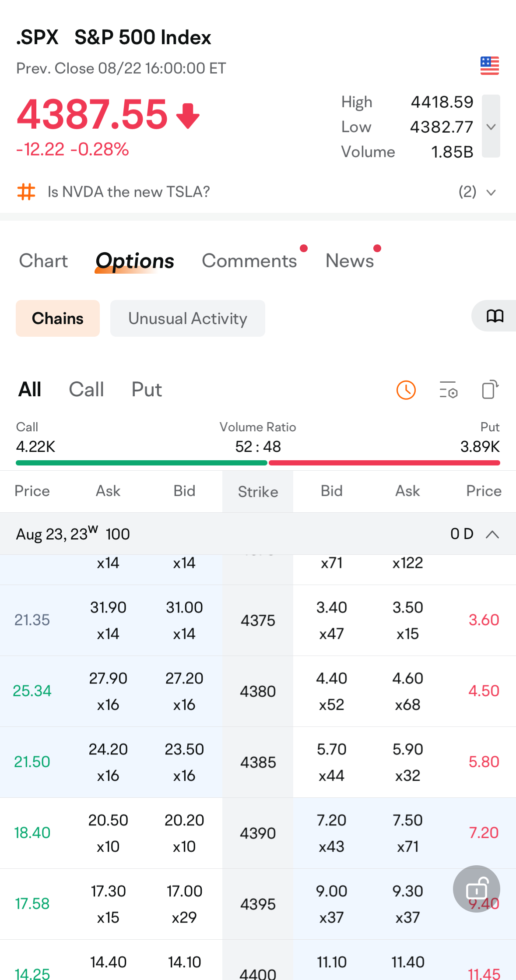Select the Unusual Activity button
Image resolution: width=516 pixels, height=980 pixels.
187,318
